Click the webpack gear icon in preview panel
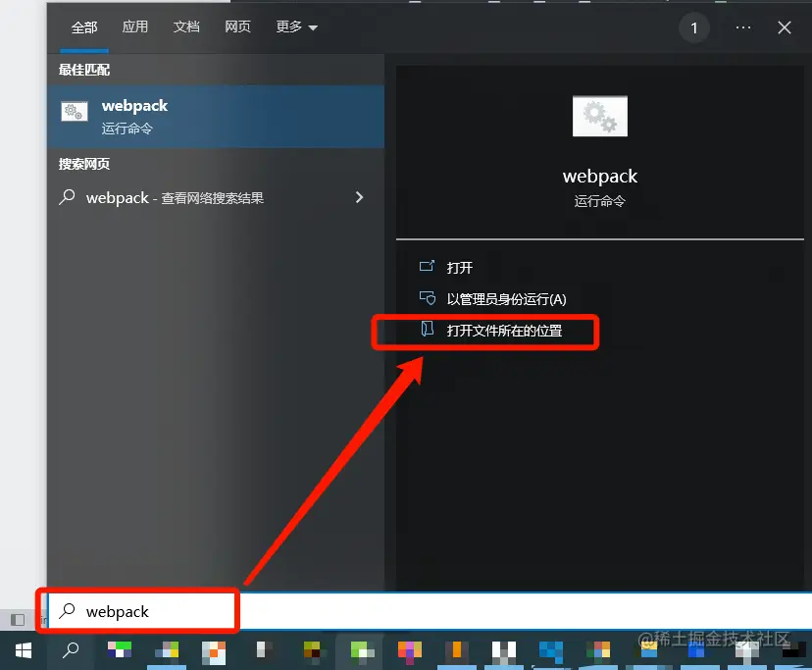Image resolution: width=812 pixels, height=670 pixels. pos(599,115)
